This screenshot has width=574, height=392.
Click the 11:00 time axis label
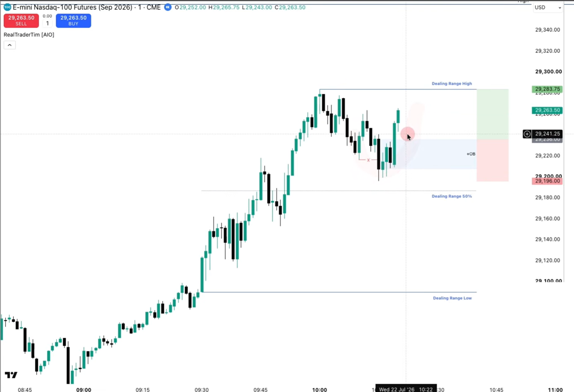[555, 390]
